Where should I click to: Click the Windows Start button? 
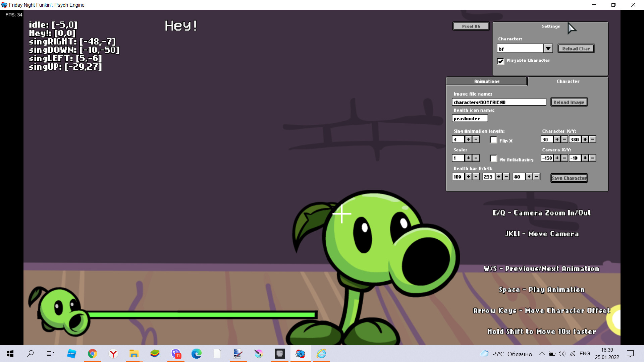click(10, 353)
